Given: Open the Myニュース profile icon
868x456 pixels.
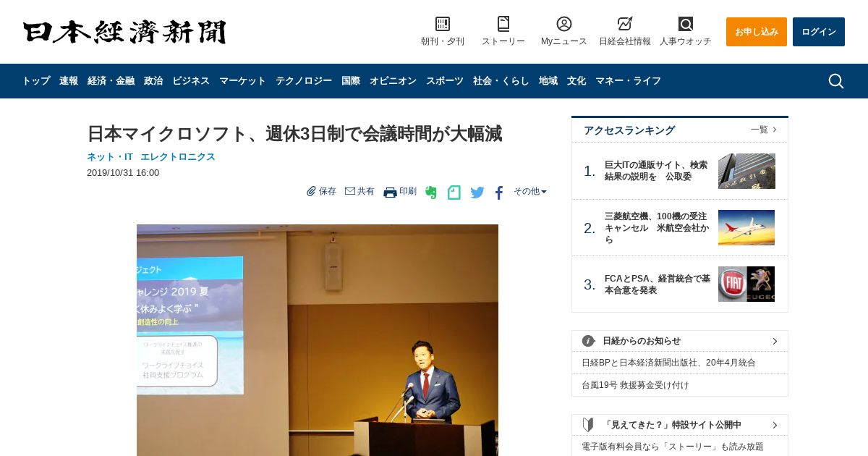Looking at the screenshot, I should [x=564, y=24].
